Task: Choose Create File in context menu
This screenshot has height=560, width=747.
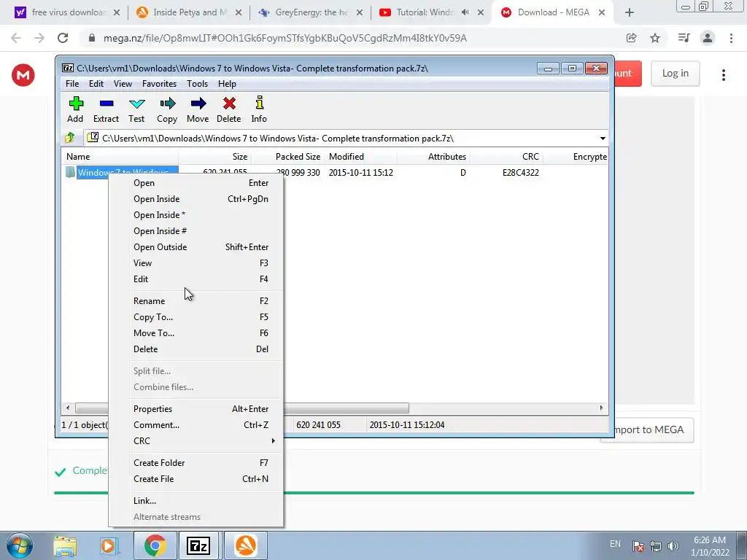Action: pos(196,479)
